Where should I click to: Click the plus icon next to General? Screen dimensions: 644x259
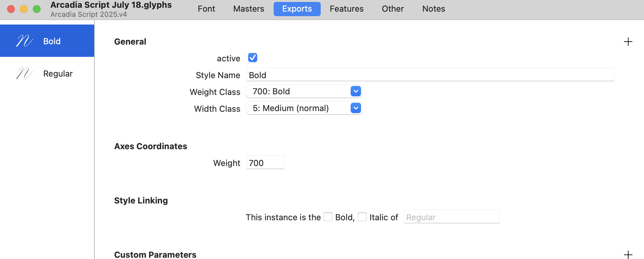click(x=628, y=42)
